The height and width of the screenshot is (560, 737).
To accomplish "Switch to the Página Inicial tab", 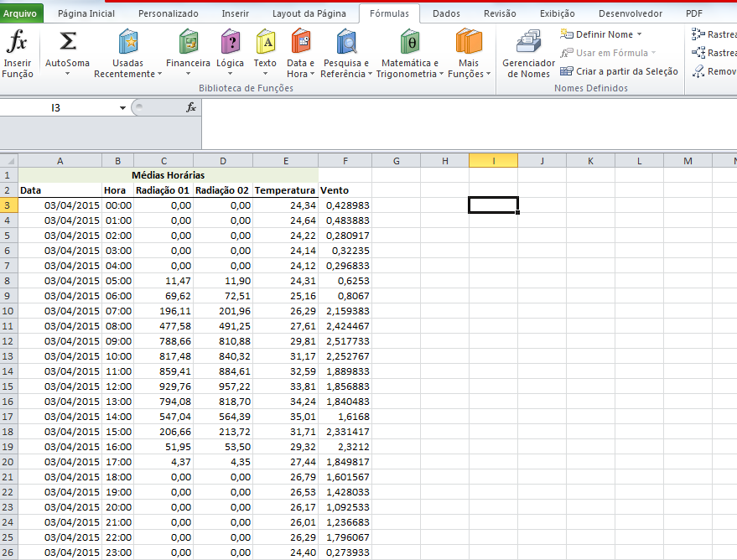I will (86, 13).
